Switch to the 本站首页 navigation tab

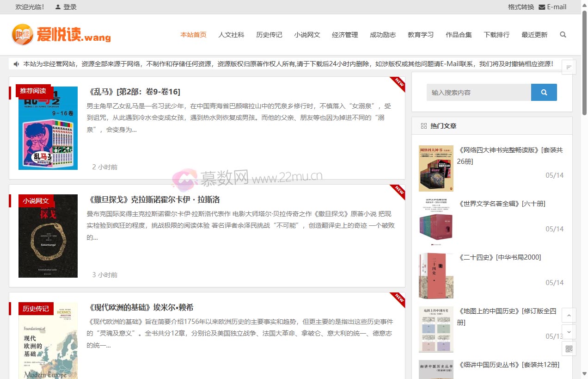(193, 34)
